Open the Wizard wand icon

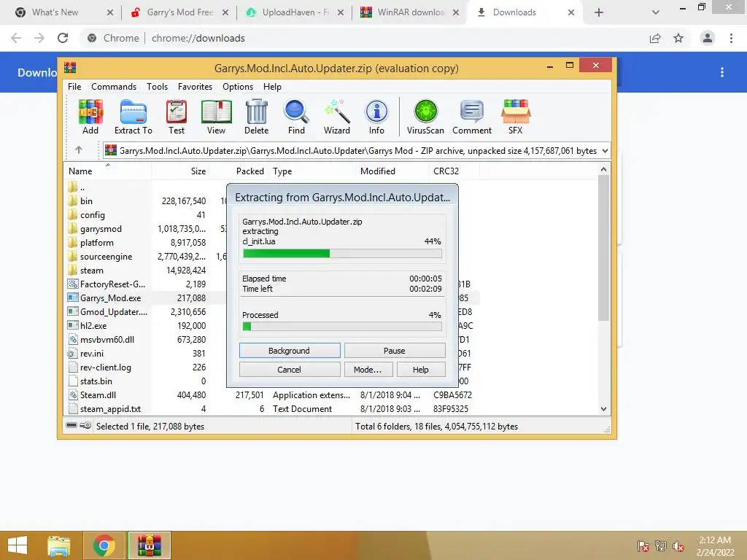(337, 117)
